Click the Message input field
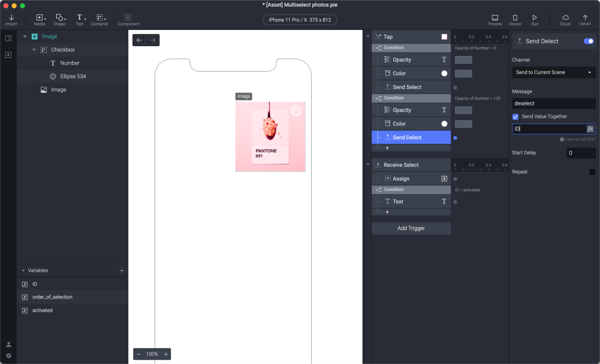The height and width of the screenshot is (364, 600). point(554,104)
